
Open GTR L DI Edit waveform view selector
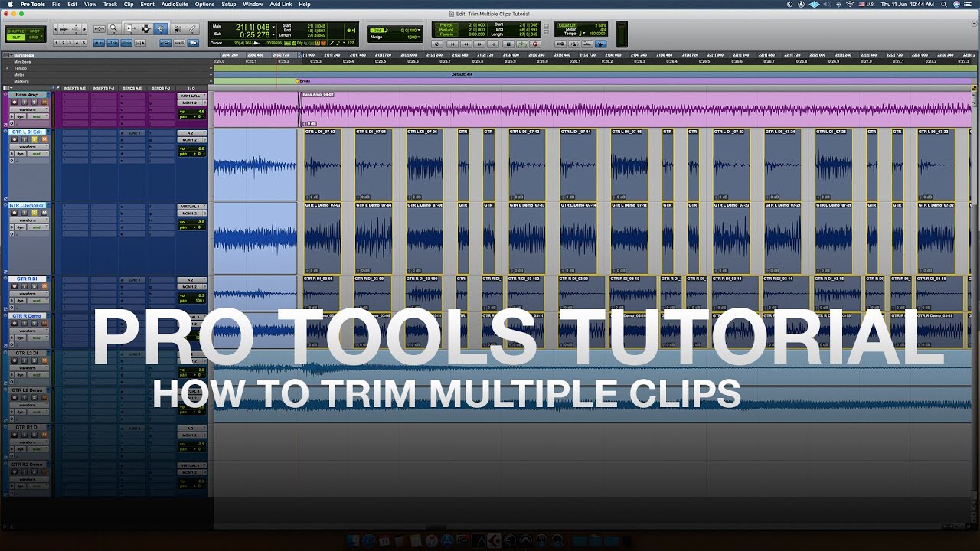coord(29,147)
